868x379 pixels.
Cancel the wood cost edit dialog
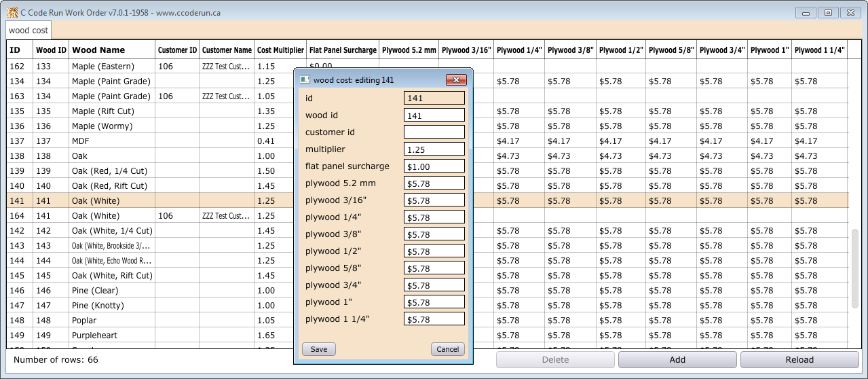(x=447, y=349)
